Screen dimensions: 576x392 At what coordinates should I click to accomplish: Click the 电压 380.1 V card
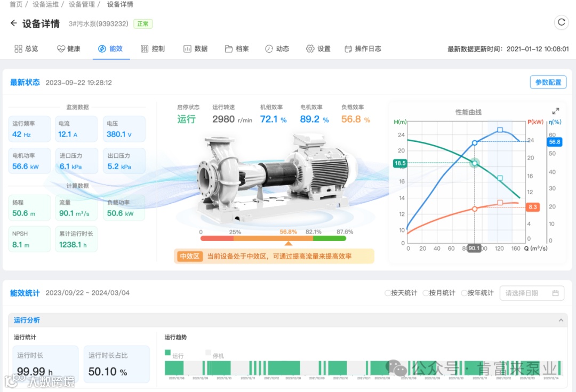coord(124,129)
